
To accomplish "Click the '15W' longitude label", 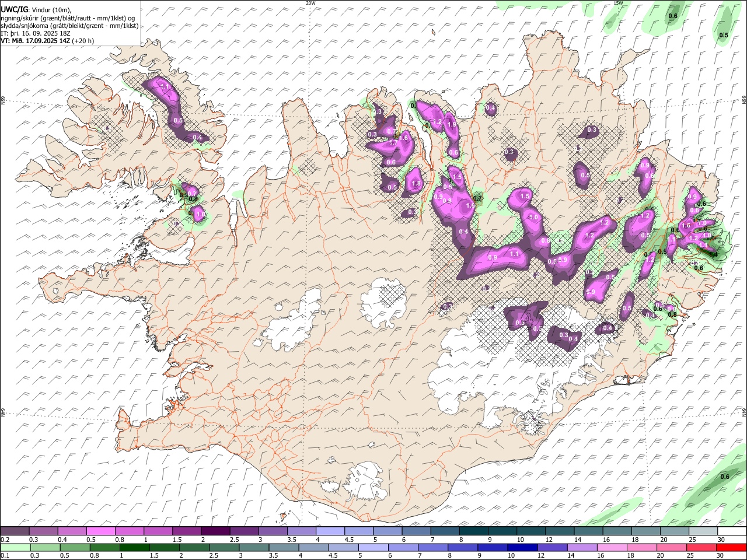I will pyautogui.click(x=618, y=3).
